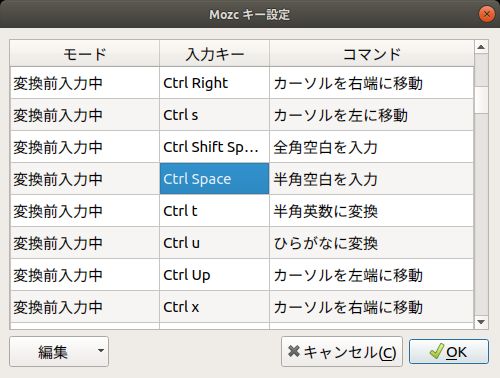This screenshot has width=500, height=378.
Task: Open the 編集 dropdown button
Action: click(x=59, y=352)
